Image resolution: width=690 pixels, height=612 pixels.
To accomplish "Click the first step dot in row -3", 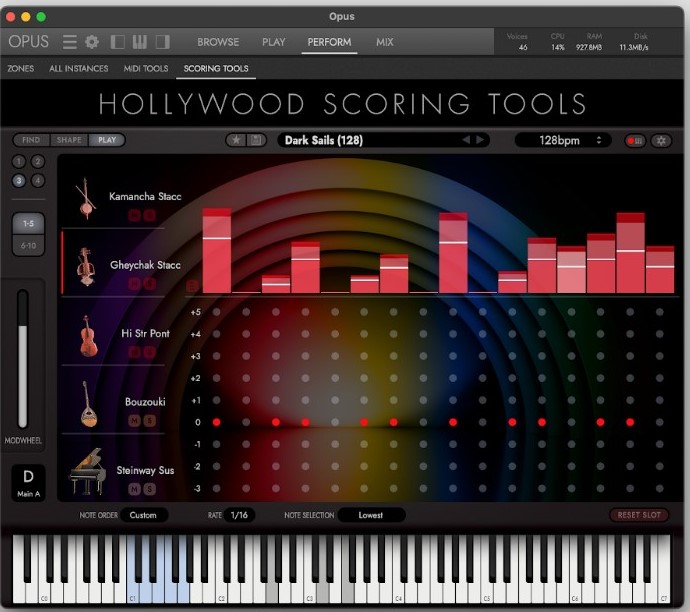I will pyautogui.click(x=217, y=488).
